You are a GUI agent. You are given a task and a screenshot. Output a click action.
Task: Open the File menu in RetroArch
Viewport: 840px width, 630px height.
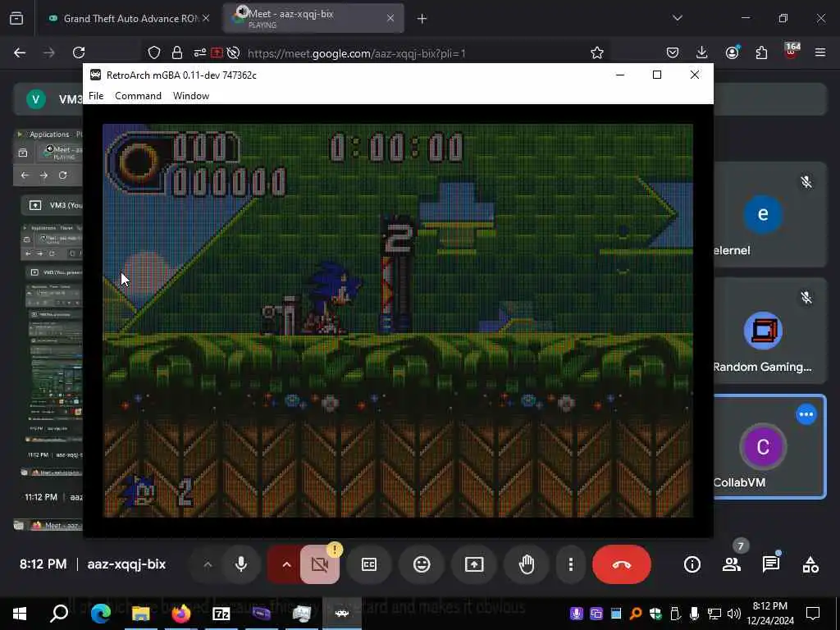click(x=96, y=96)
